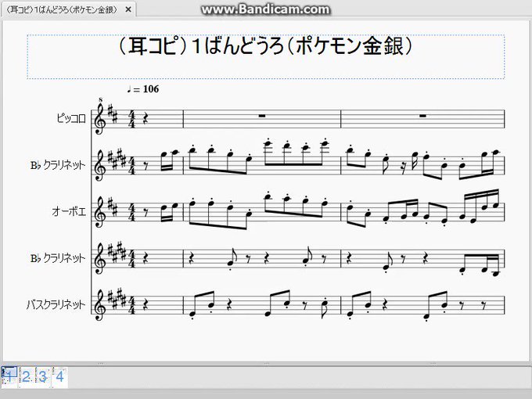
Task: Select the four-sharp key signature on the バスクラリネット staff
Action: point(117,299)
